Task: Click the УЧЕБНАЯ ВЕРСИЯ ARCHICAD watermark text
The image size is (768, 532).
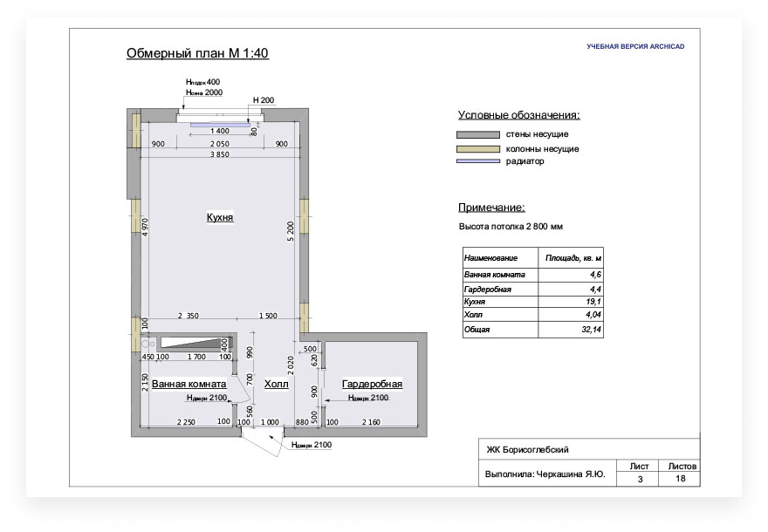Action: pos(635,46)
